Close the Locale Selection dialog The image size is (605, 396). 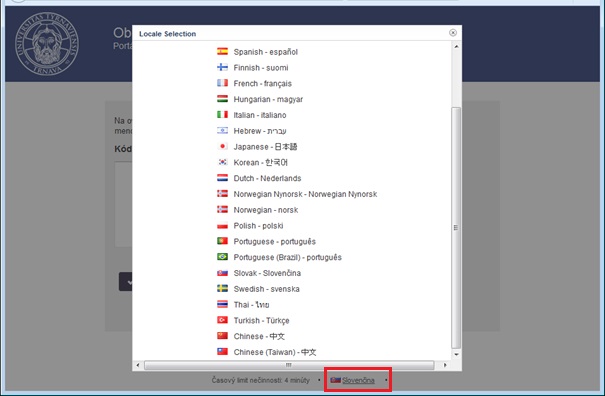(453, 33)
